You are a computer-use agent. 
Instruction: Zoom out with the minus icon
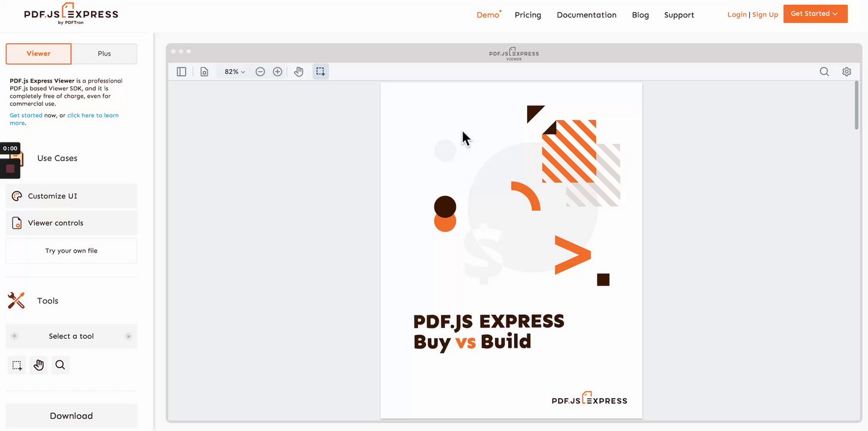coord(260,72)
